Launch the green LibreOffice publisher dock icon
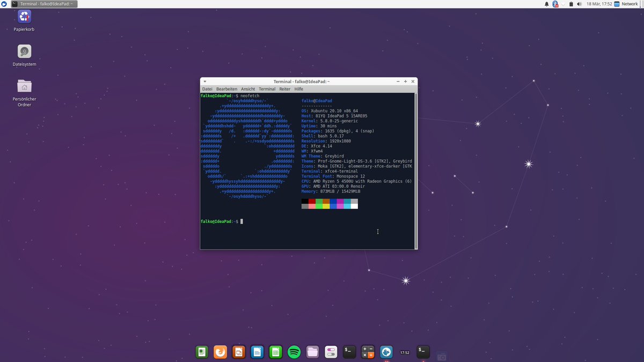This screenshot has width=644, height=362. (202, 352)
